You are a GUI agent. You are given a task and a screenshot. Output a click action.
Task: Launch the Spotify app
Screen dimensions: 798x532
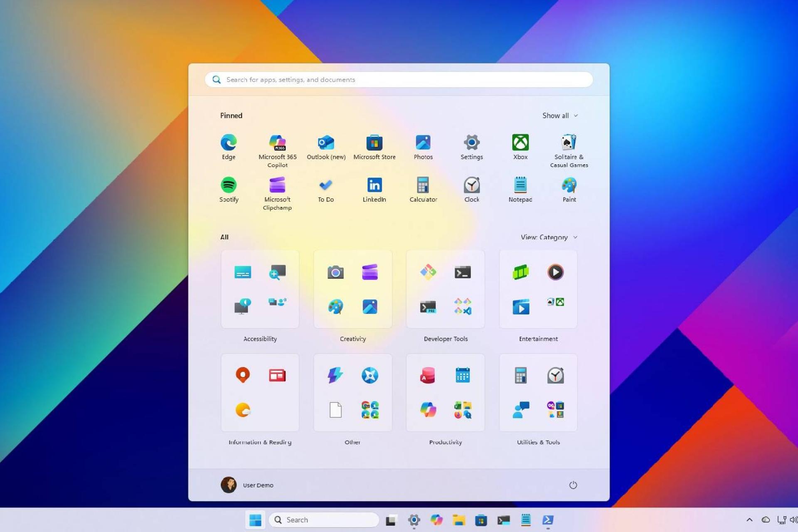click(228, 185)
